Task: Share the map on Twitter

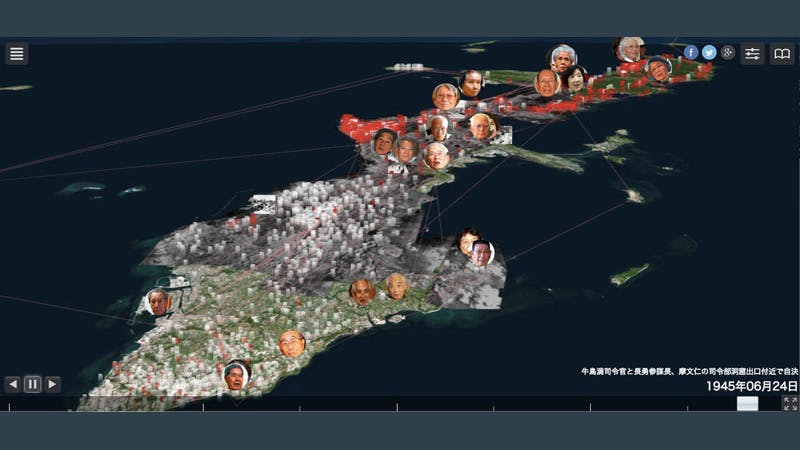Action: pos(709,53)
